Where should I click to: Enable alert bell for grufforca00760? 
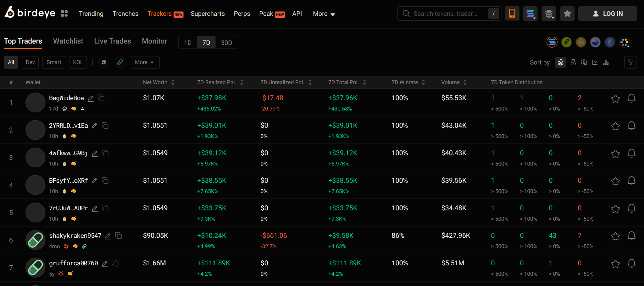point(631,263)
